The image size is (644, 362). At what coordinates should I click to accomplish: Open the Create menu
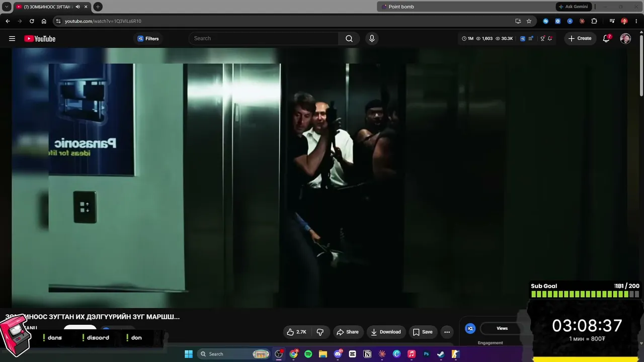580,39
